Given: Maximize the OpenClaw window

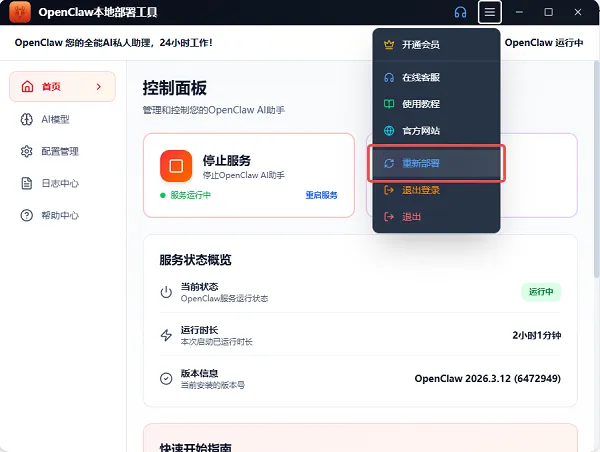Looking at the screenshot, I should [x=548, y=12].
